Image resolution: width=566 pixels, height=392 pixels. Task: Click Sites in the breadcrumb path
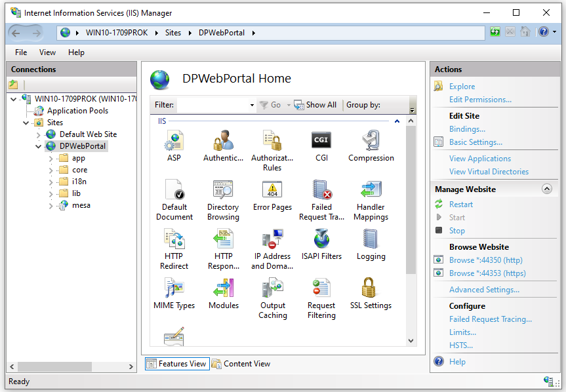(173, 33)
